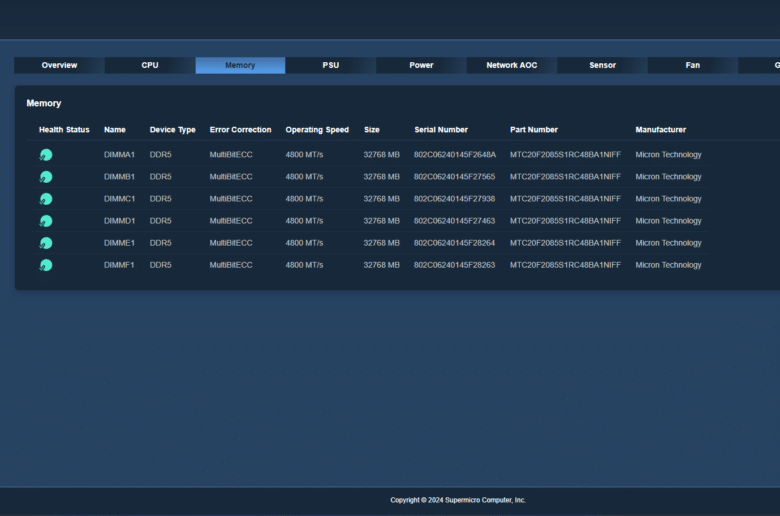This screenshot has width=780, height=516.
Task: Click serial number 802C06240145F28263
Action: 455,265
